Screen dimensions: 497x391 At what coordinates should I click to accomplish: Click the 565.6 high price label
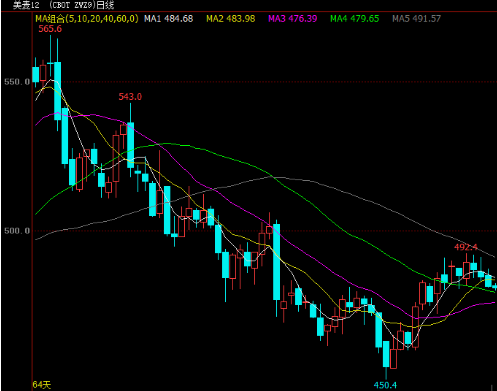tap(50, 29)
